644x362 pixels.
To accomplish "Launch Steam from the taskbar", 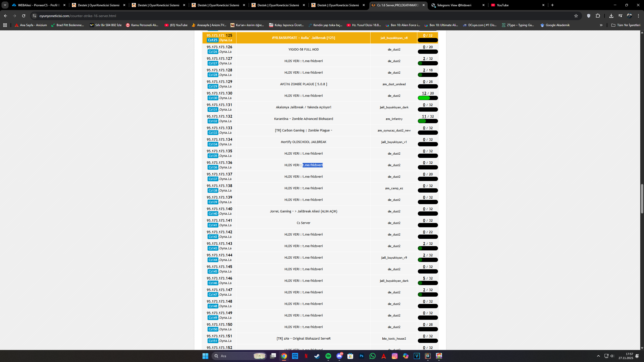I will 317,356.
